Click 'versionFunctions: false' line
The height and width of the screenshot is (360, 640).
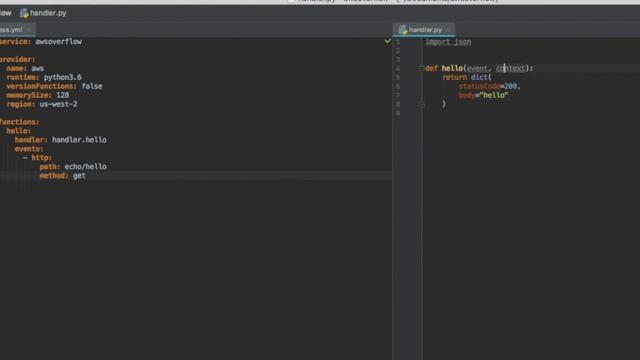(x=54, y=86)
